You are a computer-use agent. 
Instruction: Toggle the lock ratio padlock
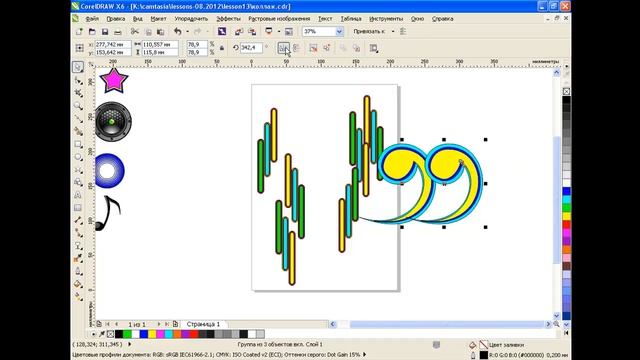pyautogui.click(x=222, y=48)
